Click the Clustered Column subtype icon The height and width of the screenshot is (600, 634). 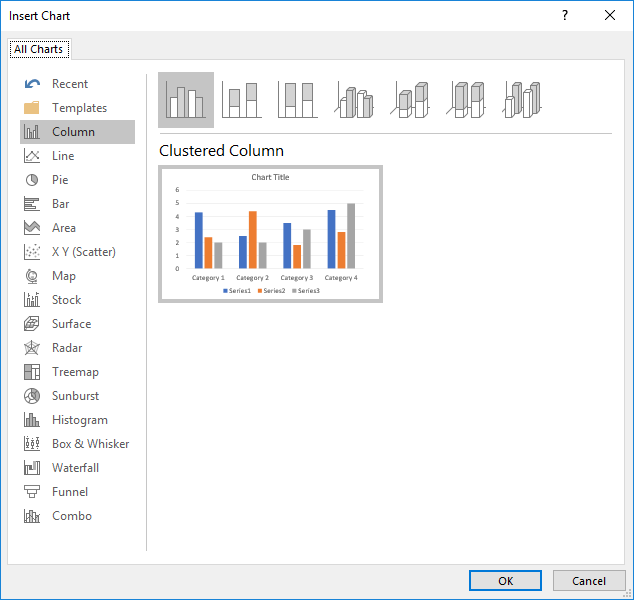tap(185, 100)
